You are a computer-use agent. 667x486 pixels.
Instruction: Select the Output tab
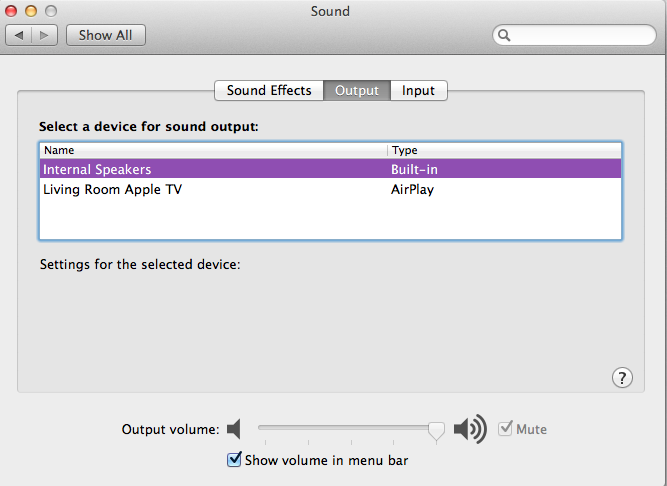[x=357, y=90]
